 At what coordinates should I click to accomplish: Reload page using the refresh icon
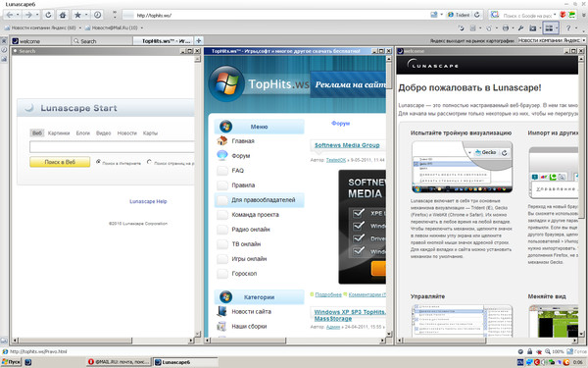pos(48,15)
